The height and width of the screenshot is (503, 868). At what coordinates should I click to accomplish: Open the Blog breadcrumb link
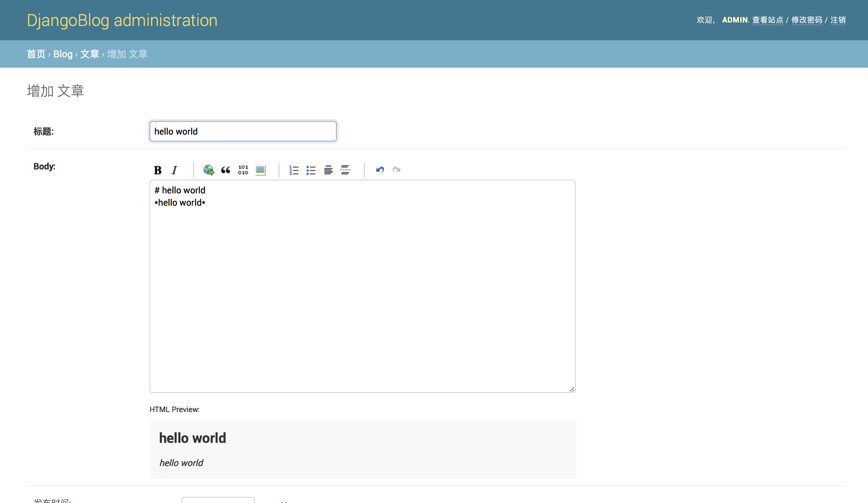pyautogui.click(x=63, y=54)
